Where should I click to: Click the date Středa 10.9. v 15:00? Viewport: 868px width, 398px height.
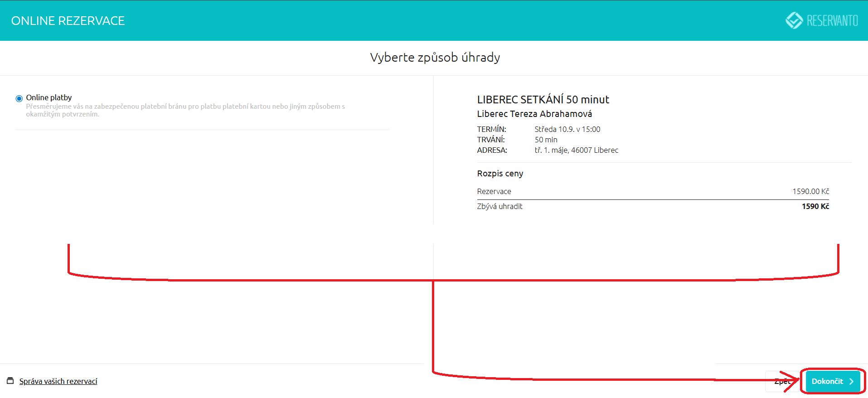567,129
